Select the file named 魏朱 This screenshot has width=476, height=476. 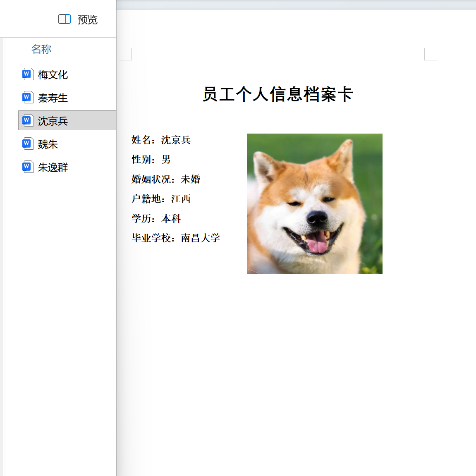(x=48, y=144)
